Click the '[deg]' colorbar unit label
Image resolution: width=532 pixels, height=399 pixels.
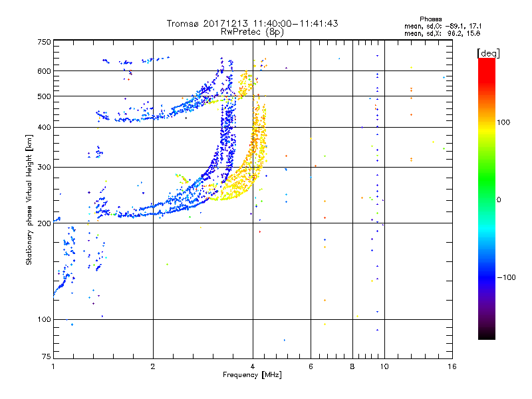tap(488, 53)
